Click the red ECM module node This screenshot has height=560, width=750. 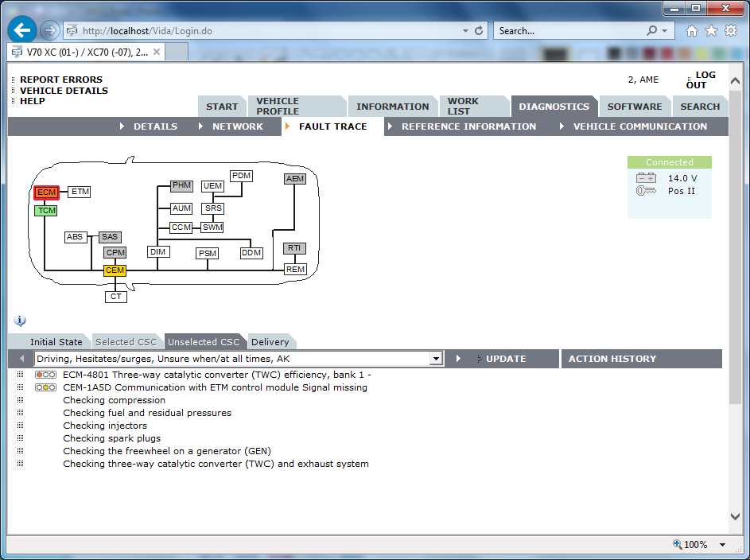(x=46, y=192)
